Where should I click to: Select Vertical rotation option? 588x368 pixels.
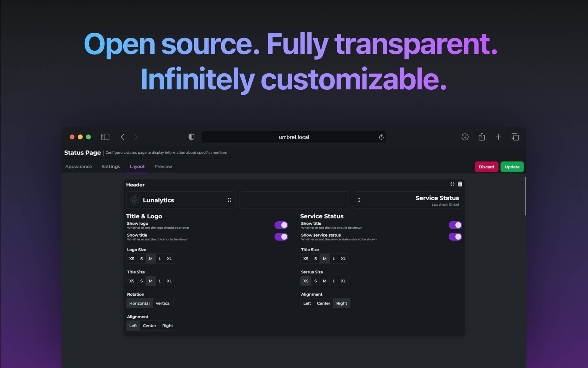pos(163,303)
